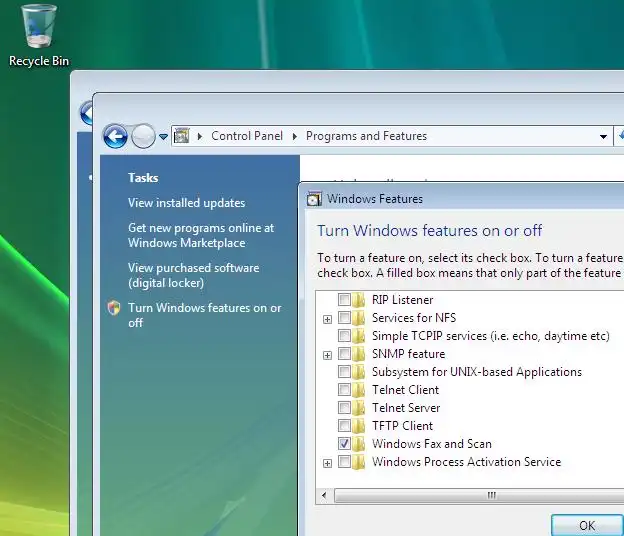624x536 pixels.
Task: Open Get new programs online at Windows Marketplace
Action: pos(201,235)
